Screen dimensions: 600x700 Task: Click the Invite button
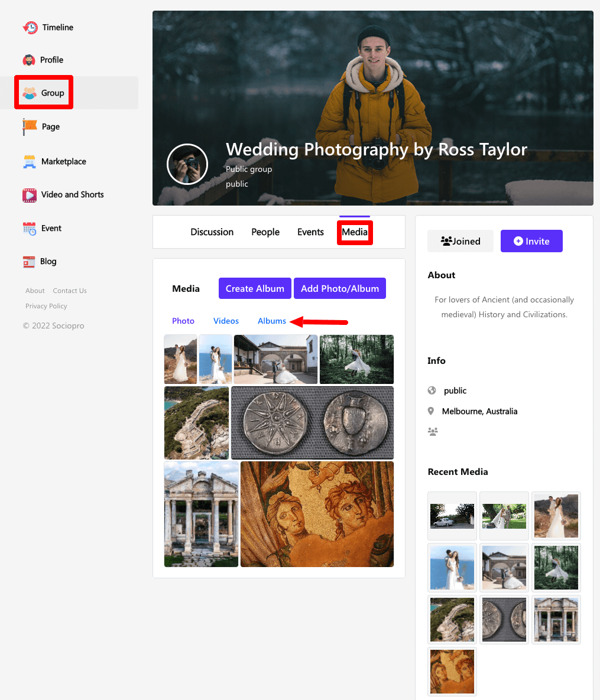pyautogui.click(x=531, y=241)
